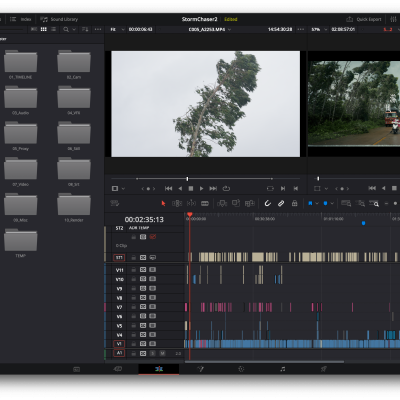Image resolution: width=400 pixels, height=400 pixels.
Task: Click the Replace Clip toolbar icon
Action: tap(250, 203)
